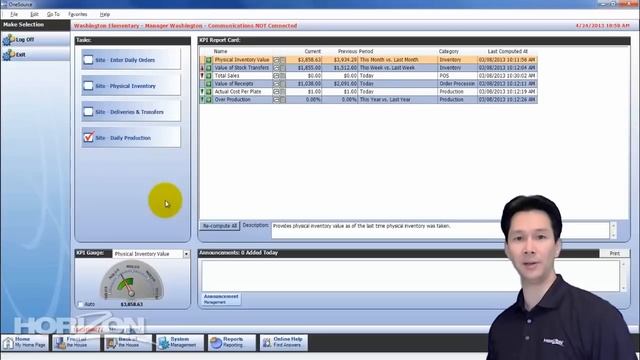The height and width of the screenshot is (360, 640).
Task: Click the Last Computed At column header
Action: click(508, 51)
